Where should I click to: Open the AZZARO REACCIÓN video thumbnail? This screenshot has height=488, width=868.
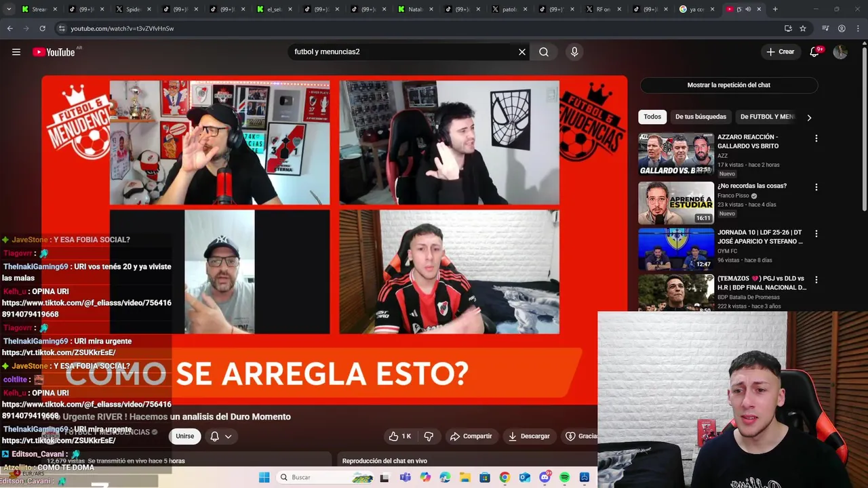point(675,154)
